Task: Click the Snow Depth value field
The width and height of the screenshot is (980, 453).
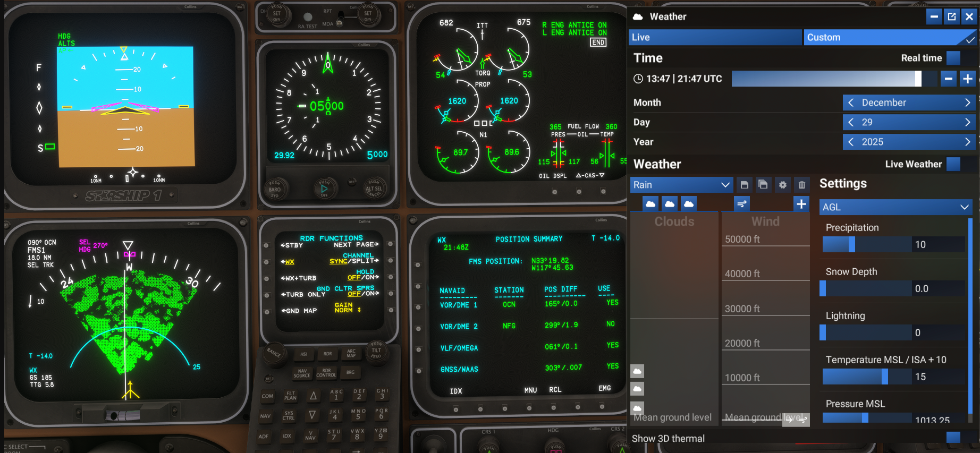Action: pos(939,288)
